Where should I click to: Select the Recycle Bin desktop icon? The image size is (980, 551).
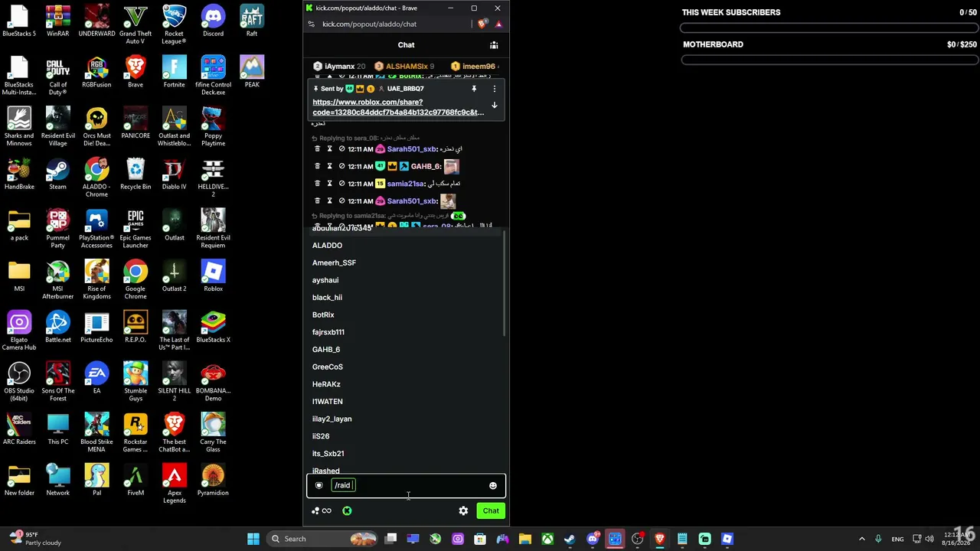[x=136, y=174]
